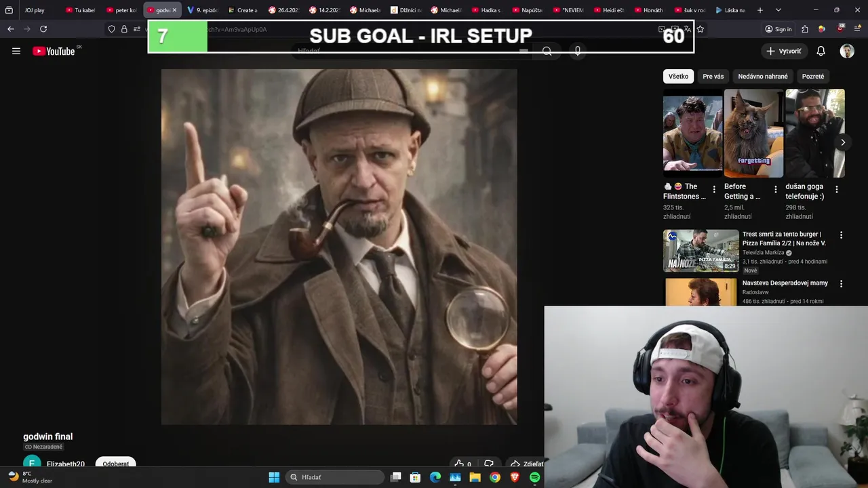Screen dimensions: 868x488
Task: Expand the list all tabs chevron
Action: (x=778, y=10)
